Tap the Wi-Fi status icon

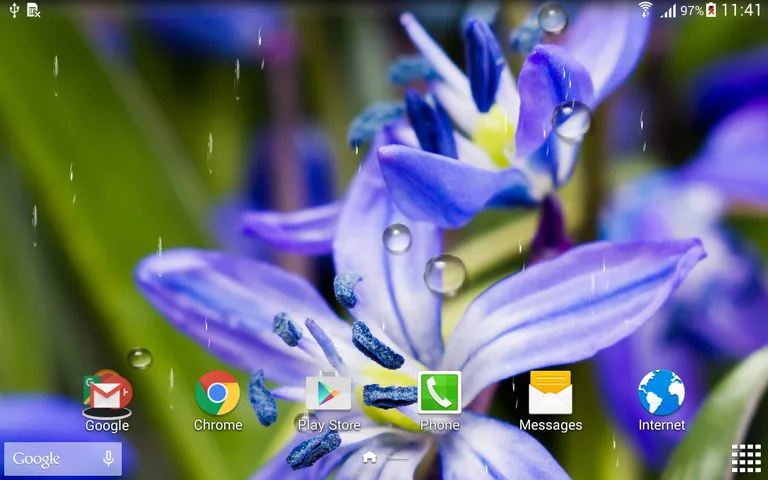(646, 10)
